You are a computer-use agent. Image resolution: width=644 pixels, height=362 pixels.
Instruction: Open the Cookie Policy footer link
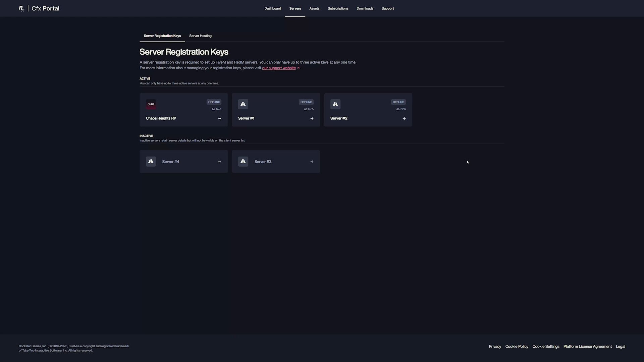point(517,347)
